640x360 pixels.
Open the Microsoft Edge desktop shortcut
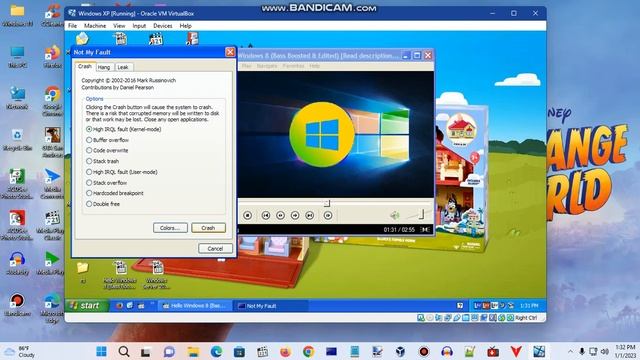coord(53,309)
